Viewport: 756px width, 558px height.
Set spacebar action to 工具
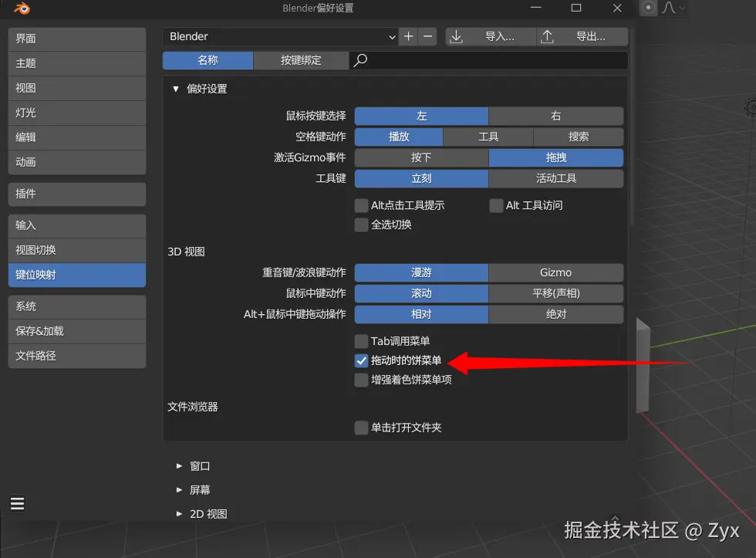coord(488,137)
